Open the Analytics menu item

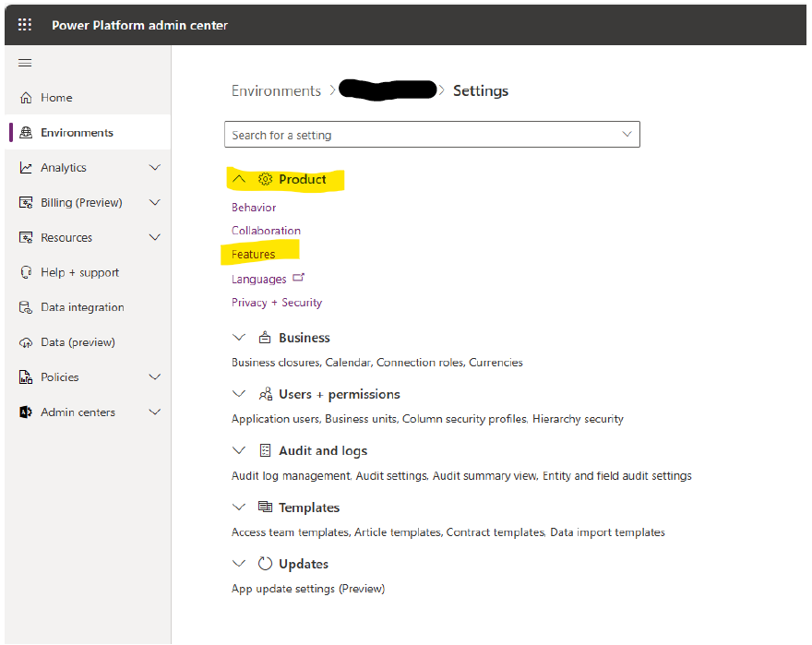(x=88, y=168)
